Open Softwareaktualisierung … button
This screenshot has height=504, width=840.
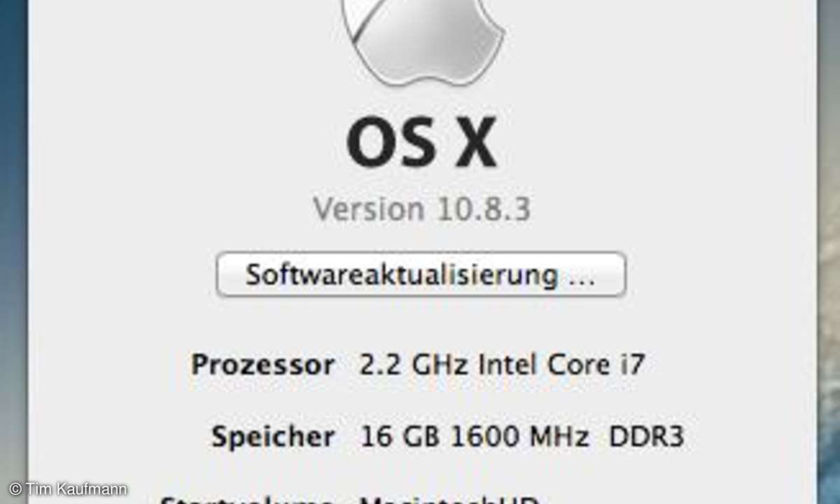[x=421, y=274]
